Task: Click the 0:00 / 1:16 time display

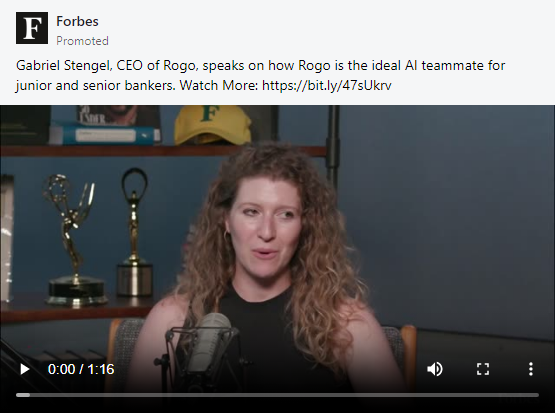Action: click(81, 369)
